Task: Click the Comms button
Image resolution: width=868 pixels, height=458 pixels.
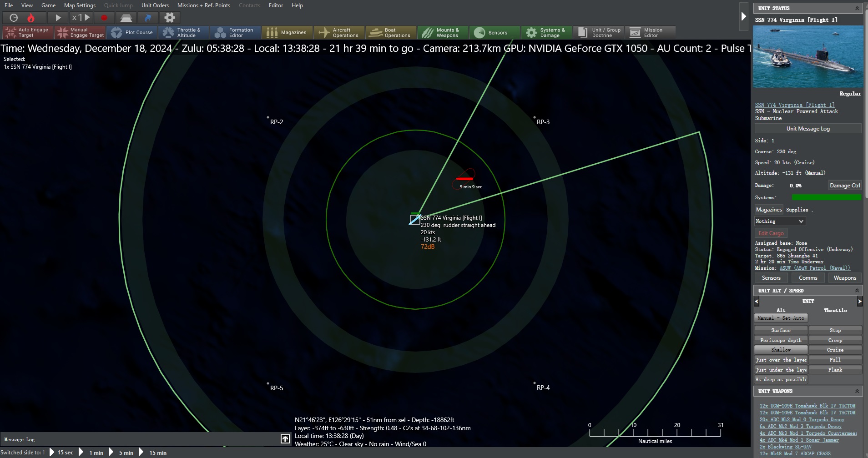Action: tap(808, 278)
